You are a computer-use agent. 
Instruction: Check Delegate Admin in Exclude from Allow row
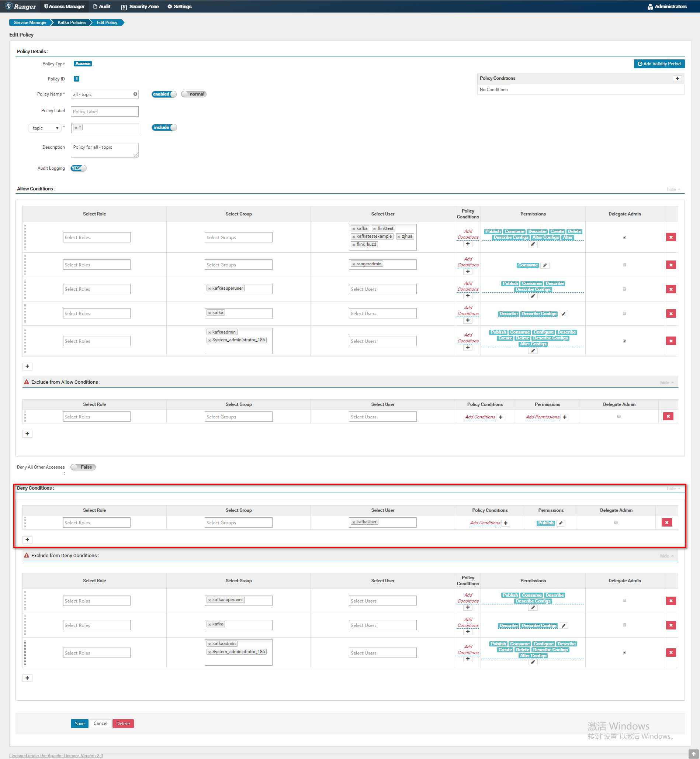pos(619,417)
